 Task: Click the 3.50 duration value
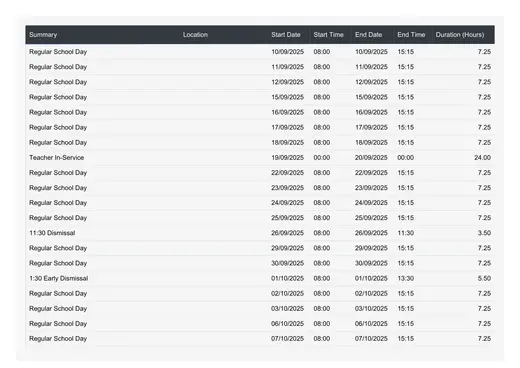click(484, 233)
